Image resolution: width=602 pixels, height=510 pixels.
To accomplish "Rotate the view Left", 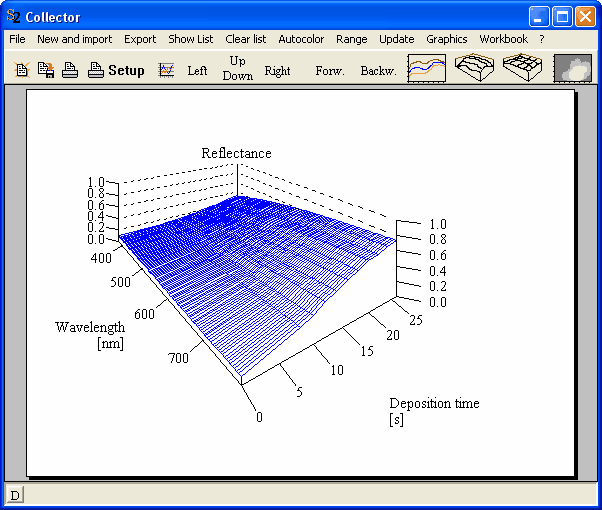I will tap(198, 71).
